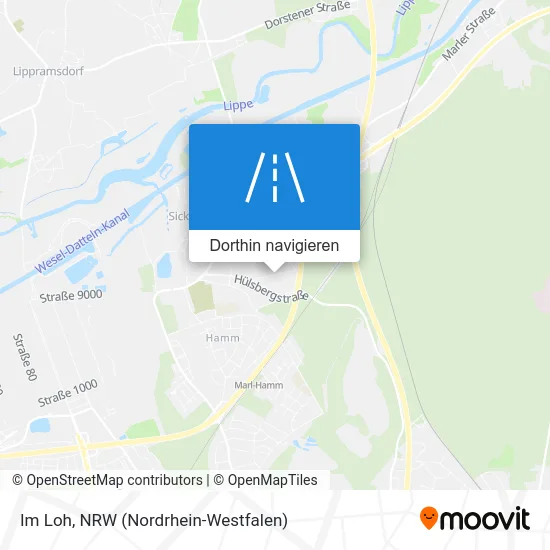Click the Marler Straße label

[468, 34]
